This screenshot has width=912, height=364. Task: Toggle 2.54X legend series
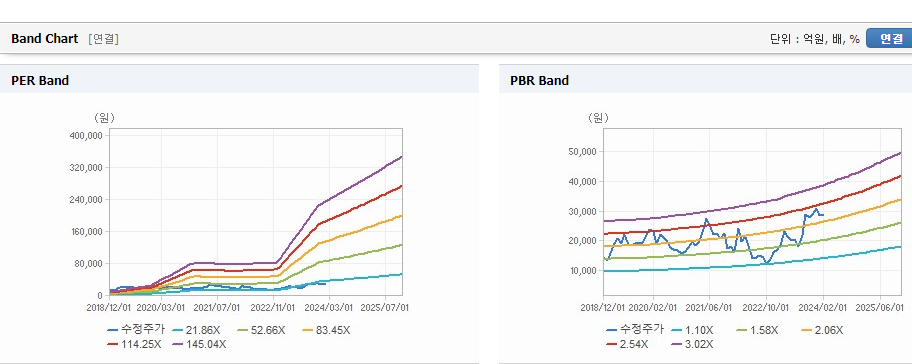[627, 344]
